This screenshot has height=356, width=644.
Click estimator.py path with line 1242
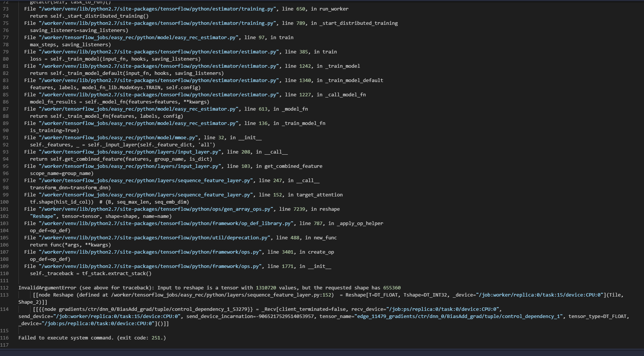[159, 66]
